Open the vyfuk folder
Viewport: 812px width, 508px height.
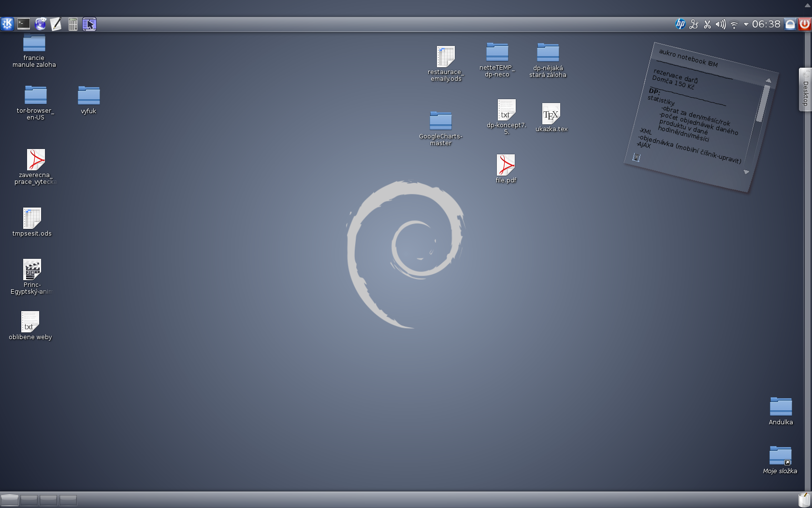pyautogui.click(x=88, y=100)
